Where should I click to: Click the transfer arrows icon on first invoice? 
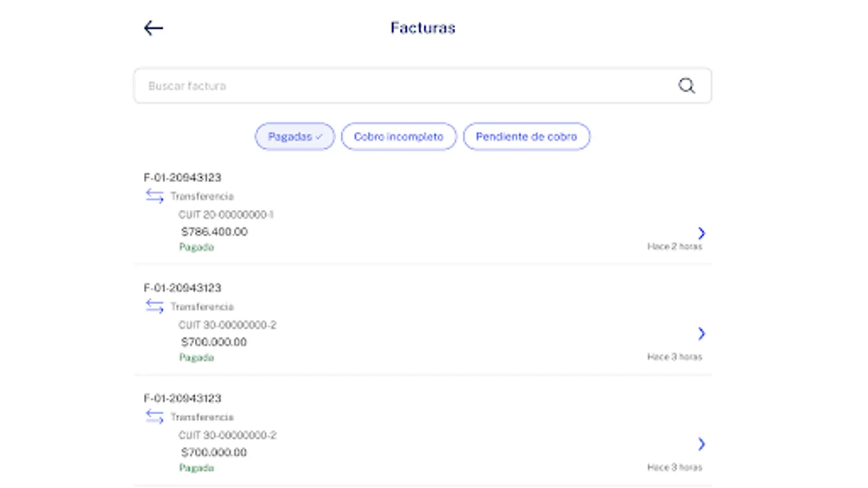[155, 197]
